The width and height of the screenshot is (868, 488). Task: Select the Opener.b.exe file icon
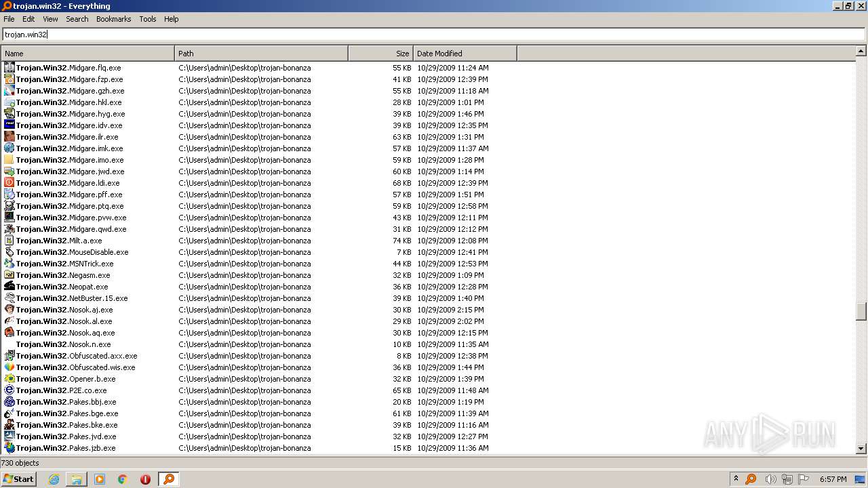click(x=9, y=379)
